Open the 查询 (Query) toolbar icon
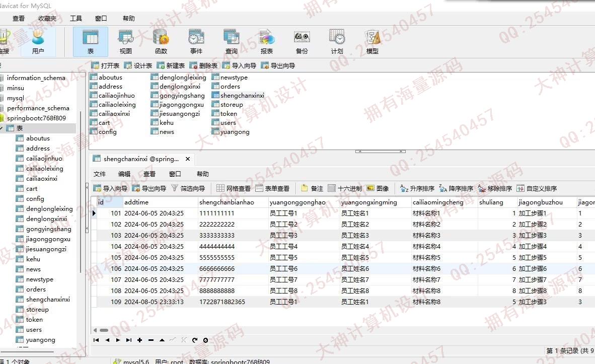The image size is (595, 364). [x=232, y=41]
